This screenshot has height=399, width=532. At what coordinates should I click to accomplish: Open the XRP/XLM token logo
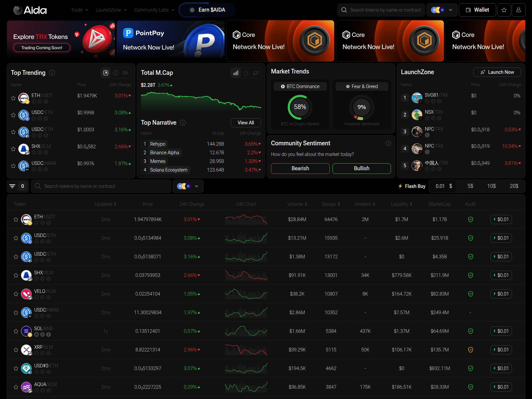pyautogui.click(x=26, y=350)
